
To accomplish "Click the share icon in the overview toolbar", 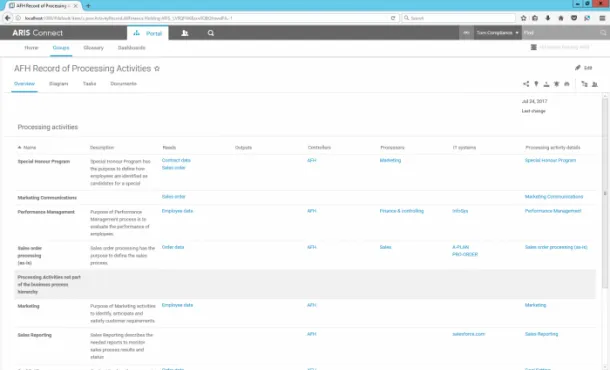I will [x=526, y=84].
